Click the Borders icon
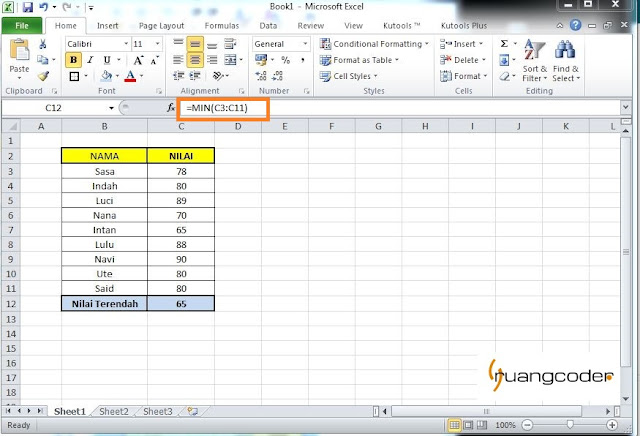 pos(74,76)
